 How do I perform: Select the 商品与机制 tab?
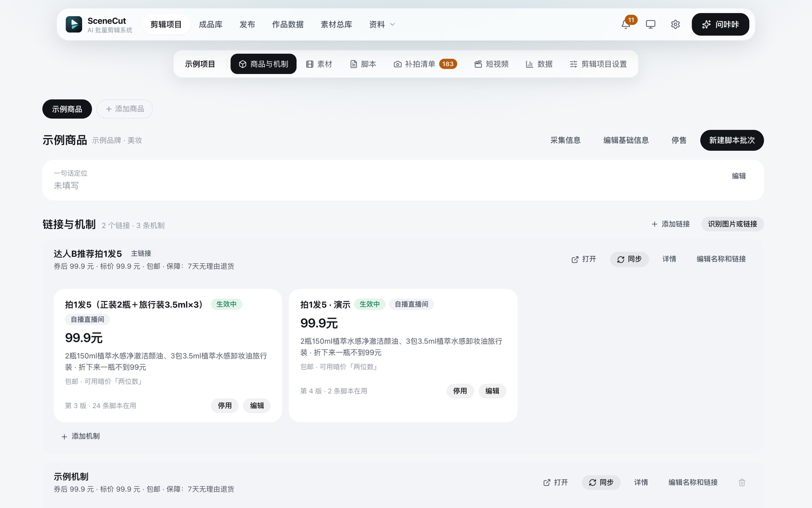(x=263, y=64)
